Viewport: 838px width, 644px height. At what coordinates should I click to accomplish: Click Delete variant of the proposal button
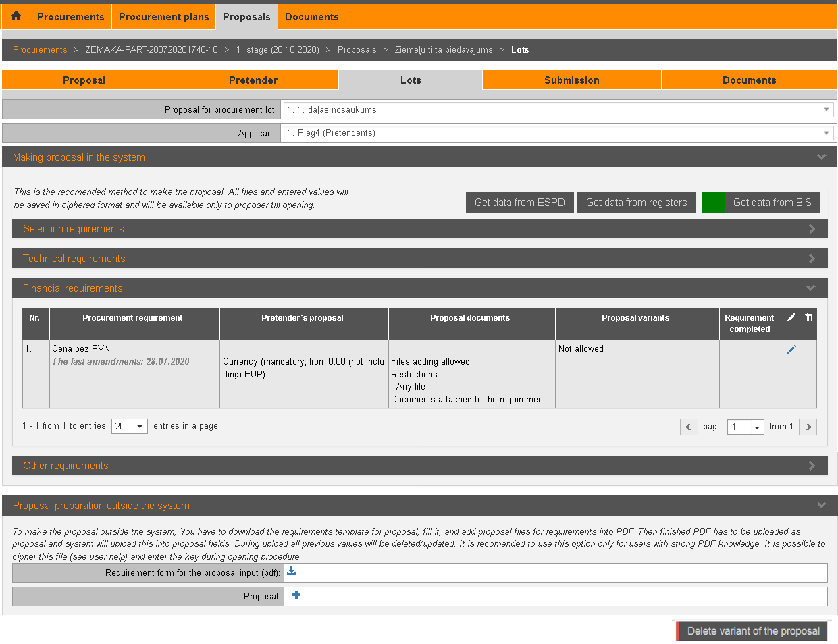pos(753,631)
